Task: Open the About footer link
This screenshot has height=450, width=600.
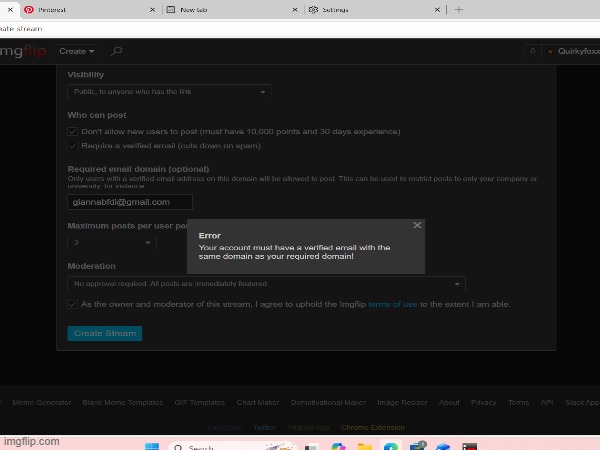Action: (449, 403)
